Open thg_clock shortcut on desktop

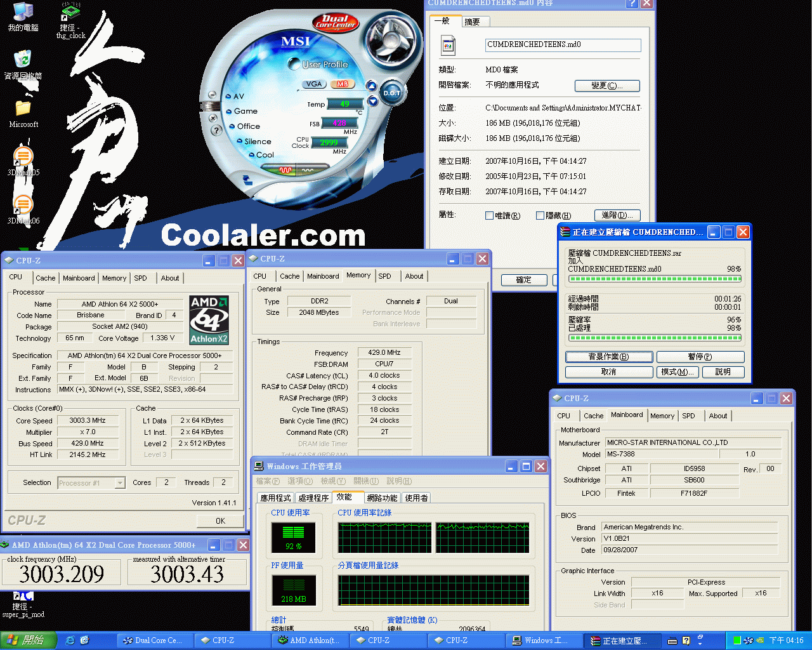point(71,20)
